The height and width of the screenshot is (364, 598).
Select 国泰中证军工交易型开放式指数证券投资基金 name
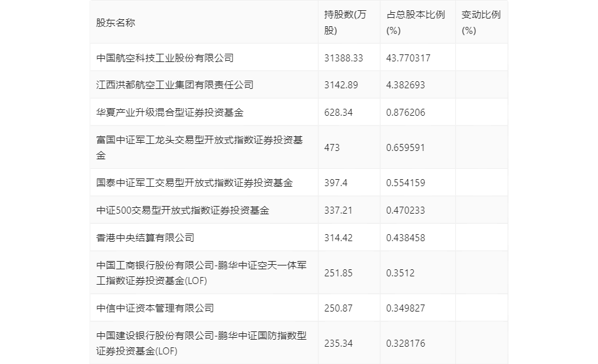pyautogui.click(x=194, y=183)
